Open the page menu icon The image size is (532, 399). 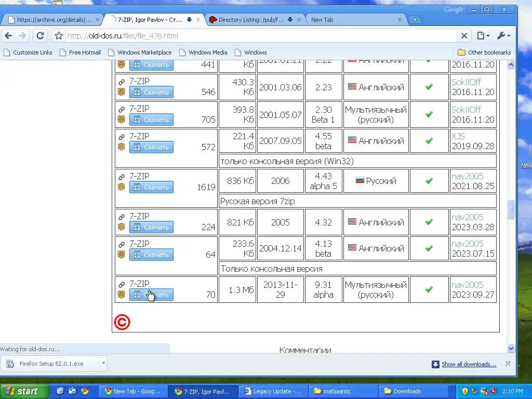pos(483,36)
